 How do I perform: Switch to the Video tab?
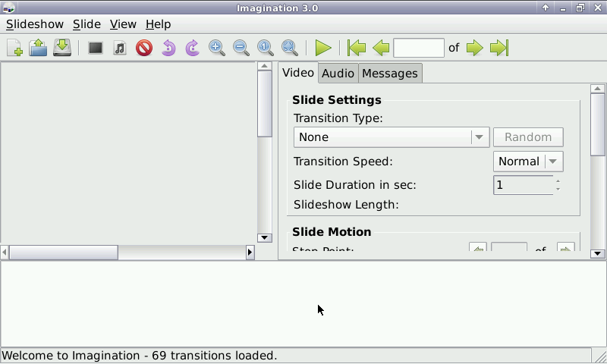[297, 73]
